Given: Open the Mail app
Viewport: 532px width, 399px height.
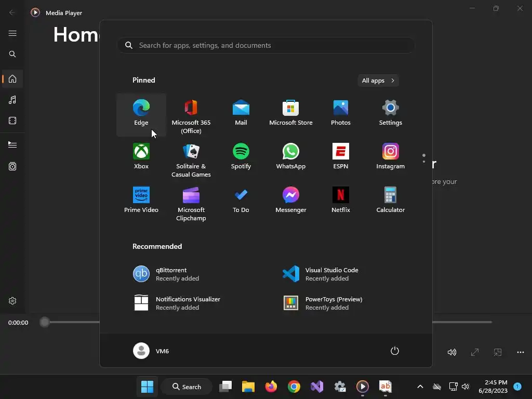Looking at the screenshot, I should click(241, 115).
